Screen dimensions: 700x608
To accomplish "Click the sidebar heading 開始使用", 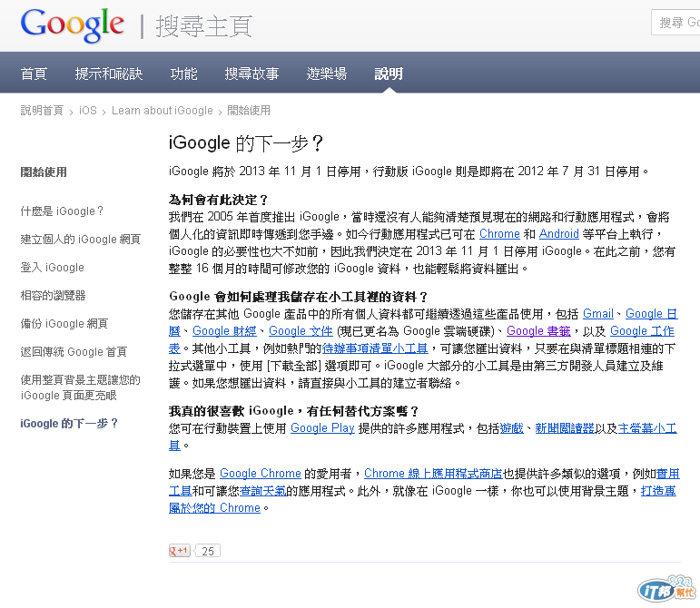I will [44, 172].
